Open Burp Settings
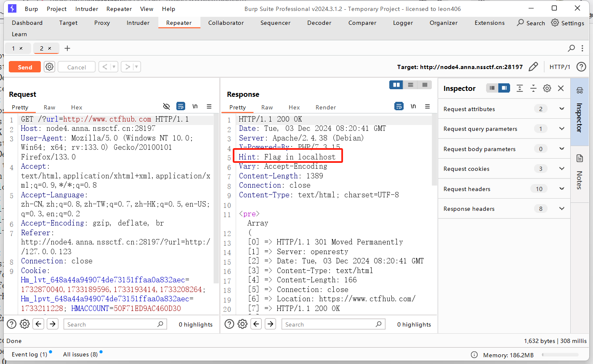 [568, 23]
